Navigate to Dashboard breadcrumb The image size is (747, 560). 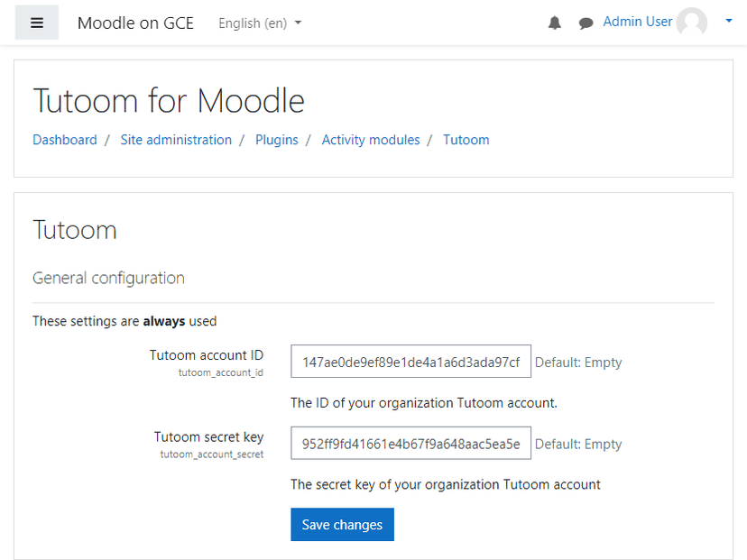(65, 140)
